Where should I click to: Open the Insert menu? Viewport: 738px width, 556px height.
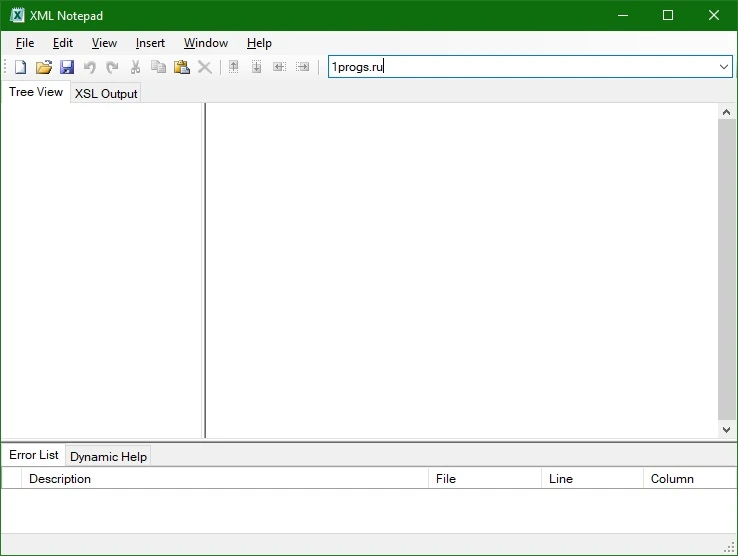coord(150,43)
